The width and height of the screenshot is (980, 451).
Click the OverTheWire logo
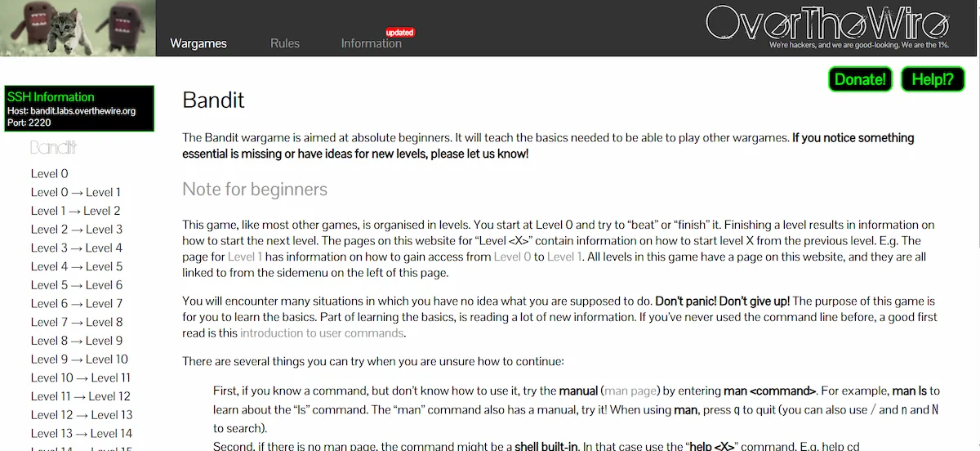click(x=827, y=25)
